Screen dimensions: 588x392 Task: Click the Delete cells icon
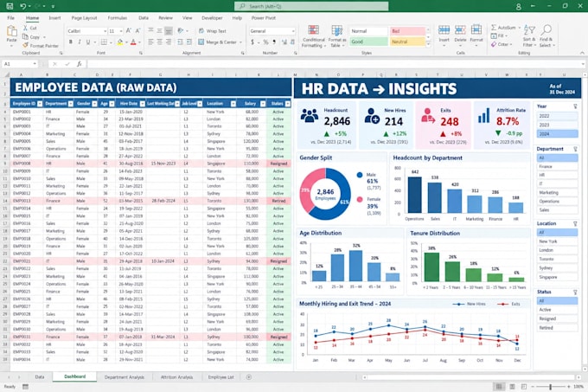coord(460,30)
